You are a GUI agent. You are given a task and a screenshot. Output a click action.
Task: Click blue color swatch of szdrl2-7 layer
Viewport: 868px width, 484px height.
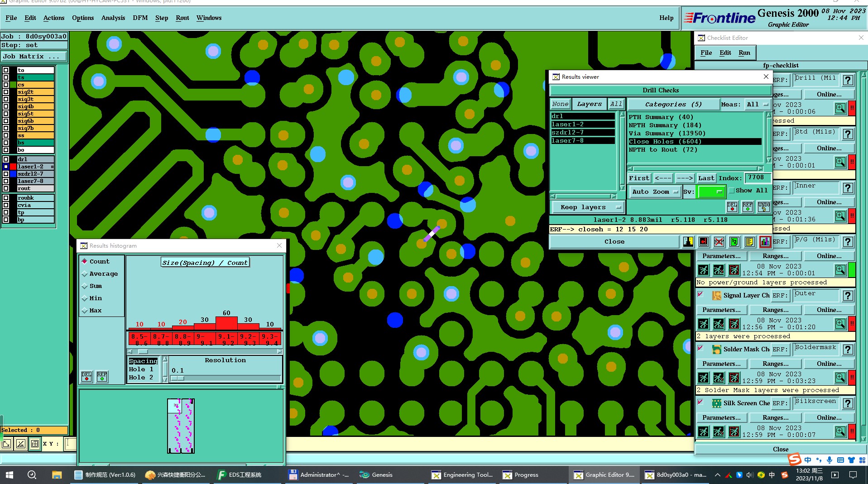(x=13, y=174)
